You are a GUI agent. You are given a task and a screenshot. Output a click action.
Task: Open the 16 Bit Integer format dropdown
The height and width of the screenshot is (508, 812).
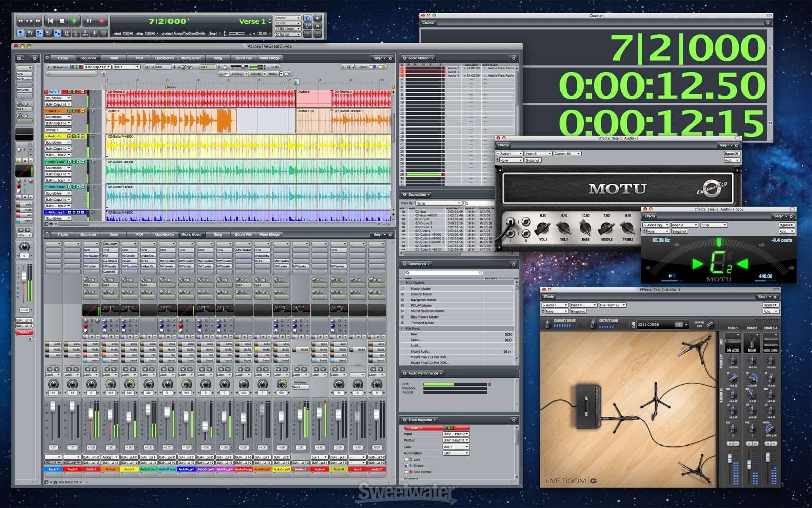[x=288, y=29]
